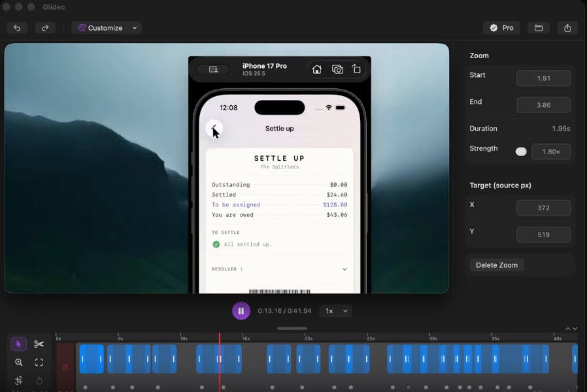This screenshot has height=392, width=587.
Task: Click the Settled $24.60 amount
Action: (337, 195)
